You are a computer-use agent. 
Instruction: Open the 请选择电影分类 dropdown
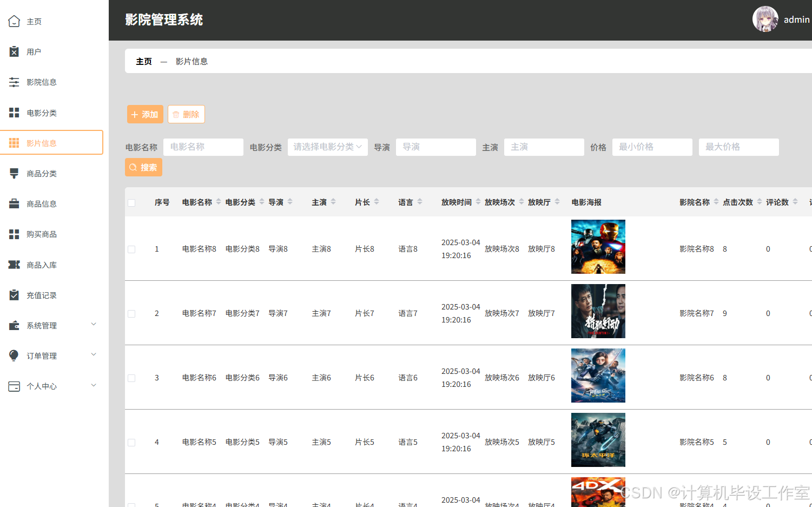coord(328,147)
